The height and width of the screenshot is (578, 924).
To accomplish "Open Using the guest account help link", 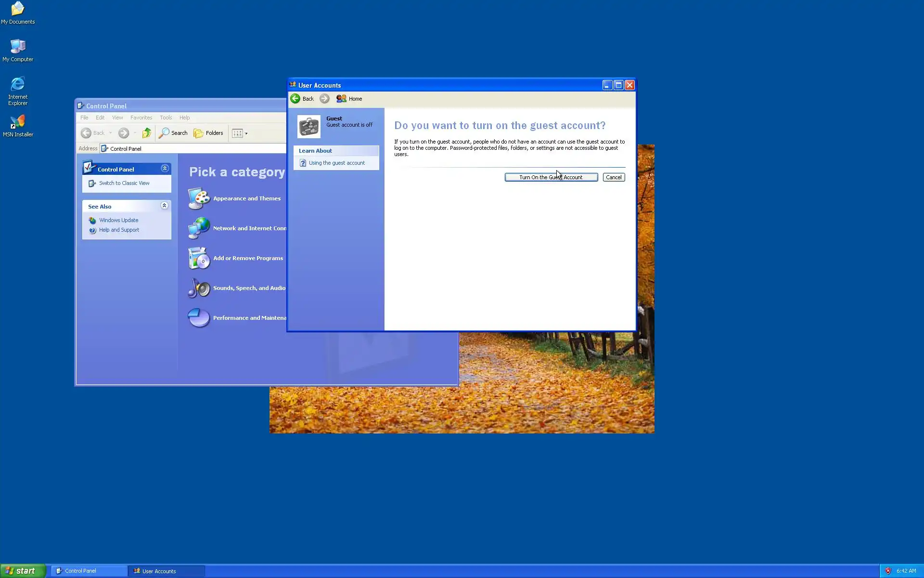I will tap(336, 163).
